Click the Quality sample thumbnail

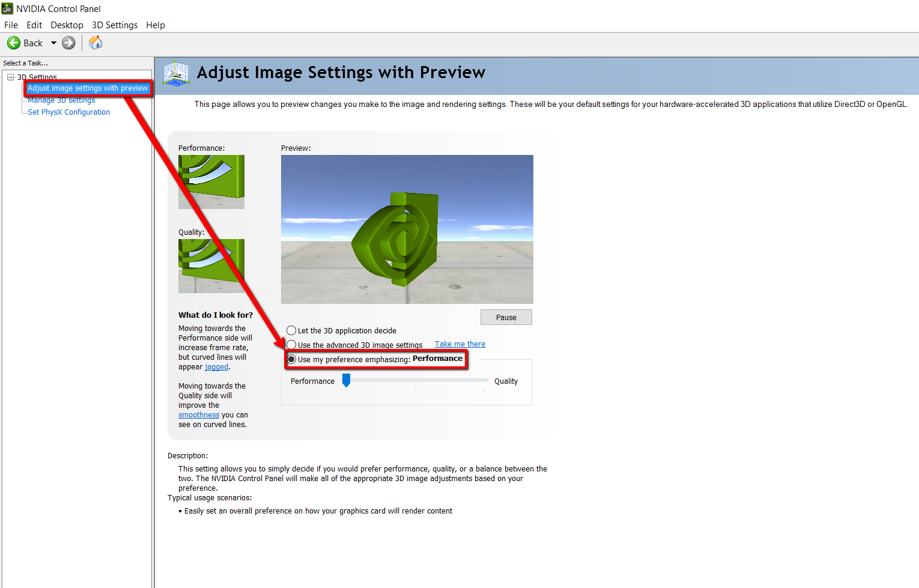[x=211, y=266]
